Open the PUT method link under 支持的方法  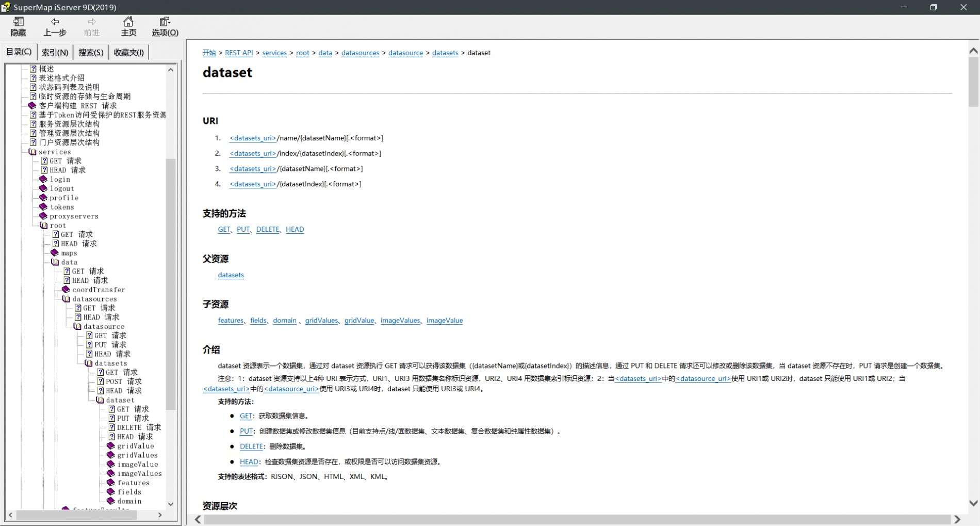(x=243, y=229)
